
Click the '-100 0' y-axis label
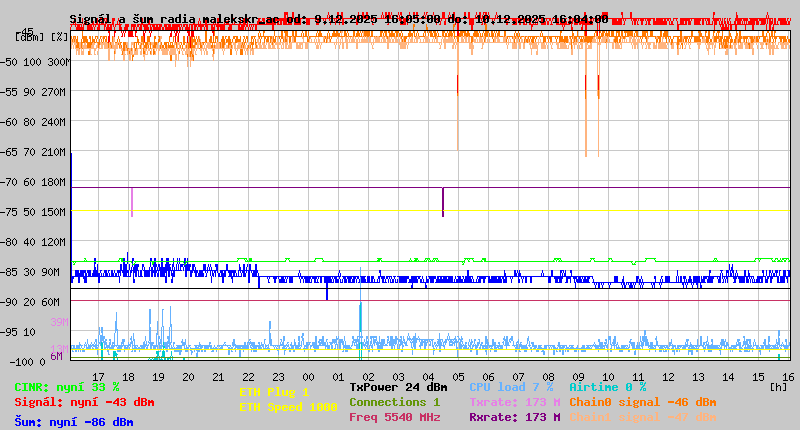coord(28,362)
